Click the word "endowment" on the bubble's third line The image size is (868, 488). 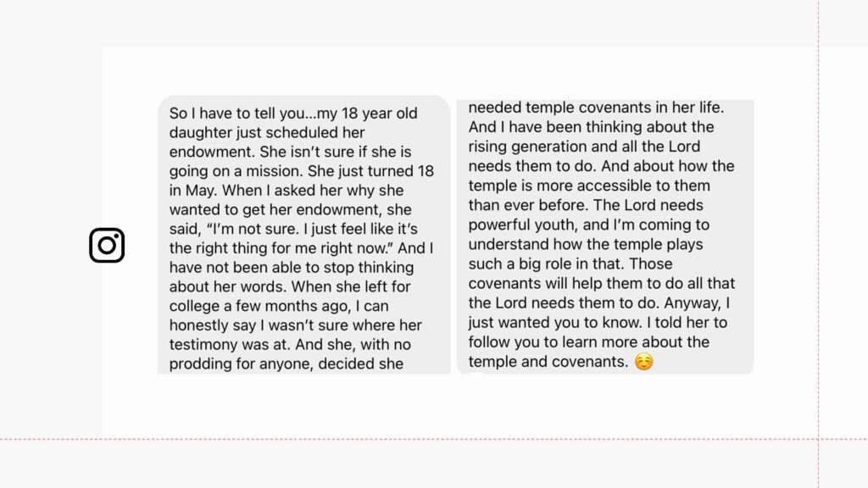tap(206, 152)
